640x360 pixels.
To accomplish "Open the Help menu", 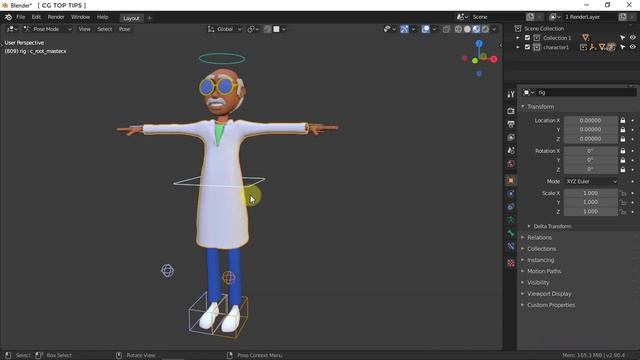I will (102, 17).
